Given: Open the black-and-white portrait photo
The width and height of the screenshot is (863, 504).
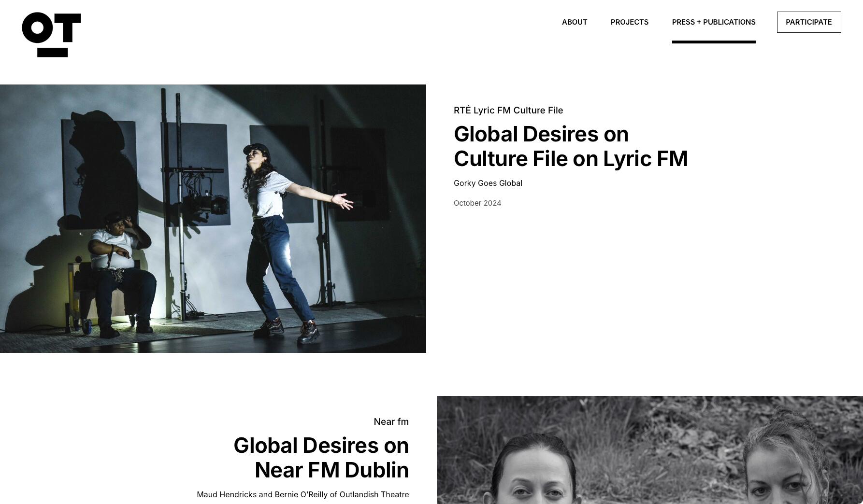Looking at the screenshot, I should [650, 450].
